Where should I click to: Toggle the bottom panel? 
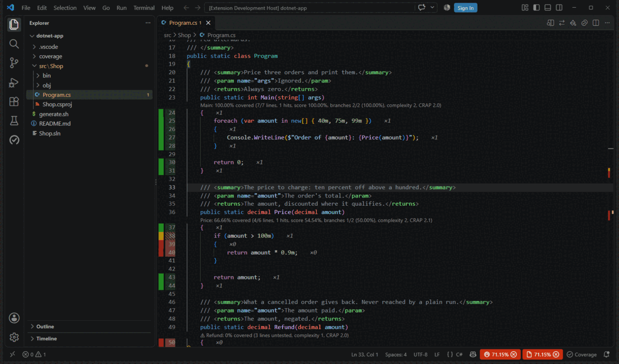[x=548, y=8]
